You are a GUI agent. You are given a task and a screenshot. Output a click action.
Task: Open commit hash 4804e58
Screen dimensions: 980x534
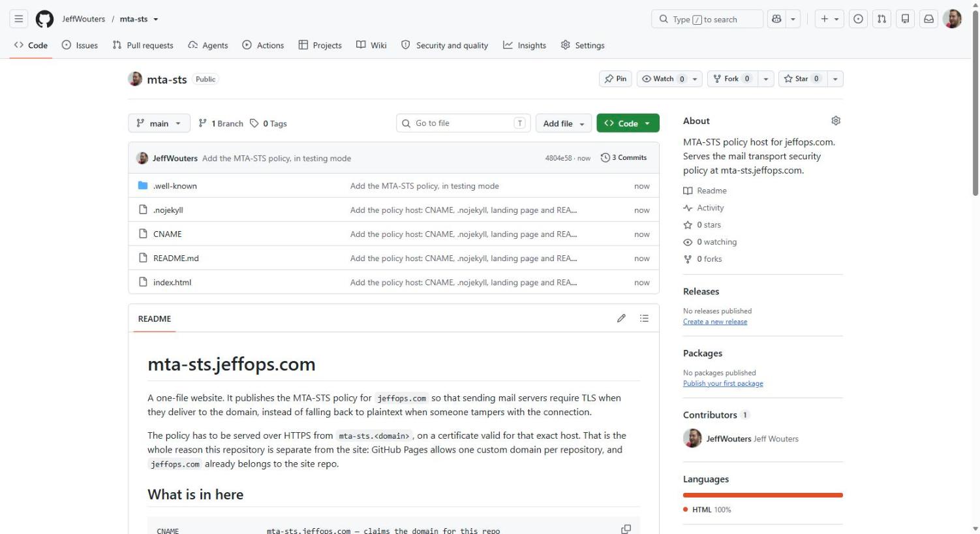click(x=559, y=158)
